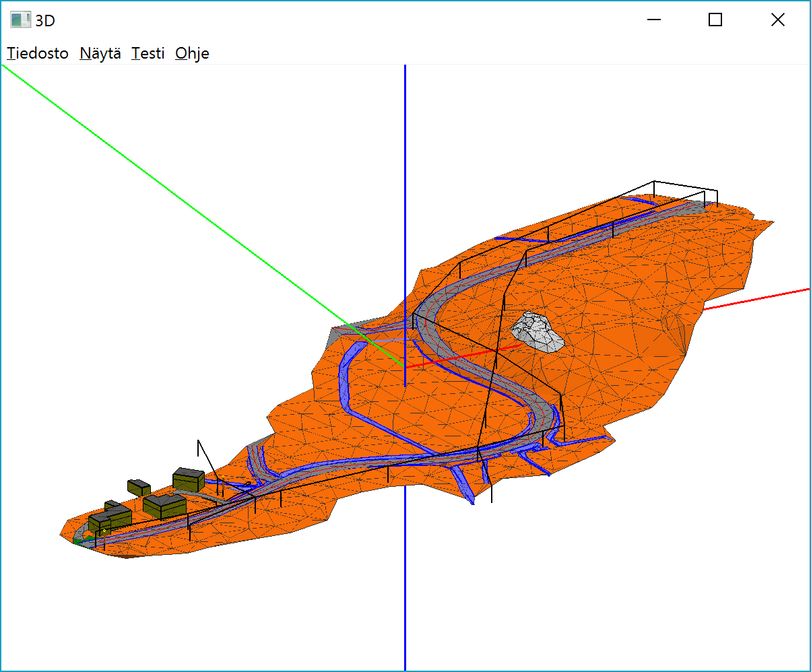The width and height of the screenshot is (811, 672).
Task: Open the Näytä menu
Action: [x=100, y=54]
